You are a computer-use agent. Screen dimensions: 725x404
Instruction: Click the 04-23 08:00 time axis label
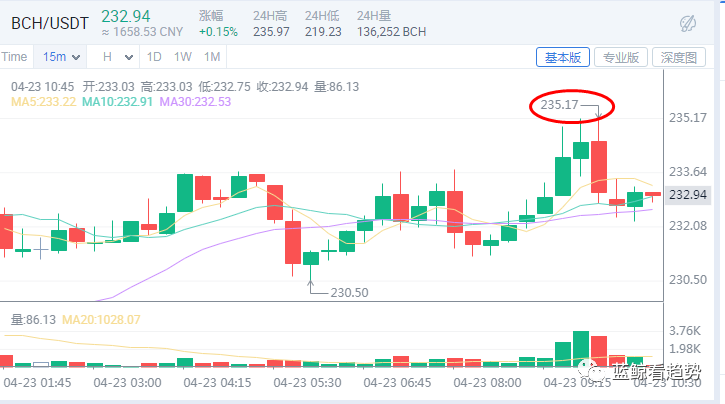487,383
